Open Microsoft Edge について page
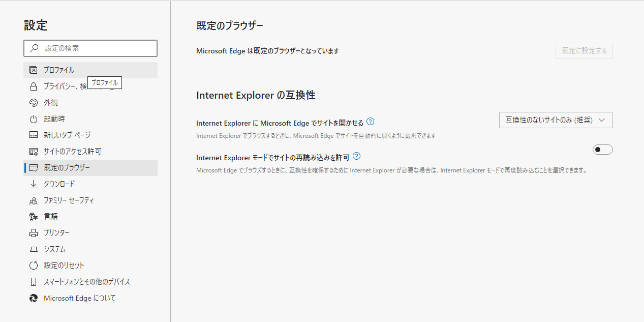 point(90,298)
